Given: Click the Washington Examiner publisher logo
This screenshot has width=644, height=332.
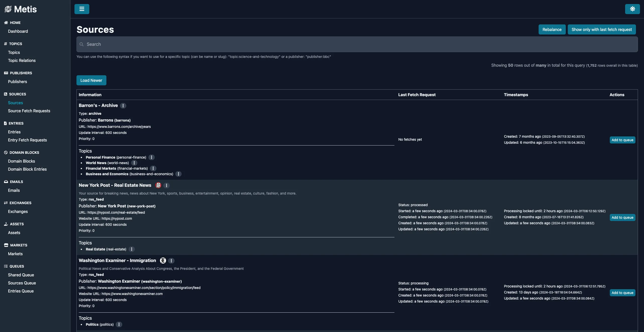Looking at the screenshot, I should pos(163,261).
